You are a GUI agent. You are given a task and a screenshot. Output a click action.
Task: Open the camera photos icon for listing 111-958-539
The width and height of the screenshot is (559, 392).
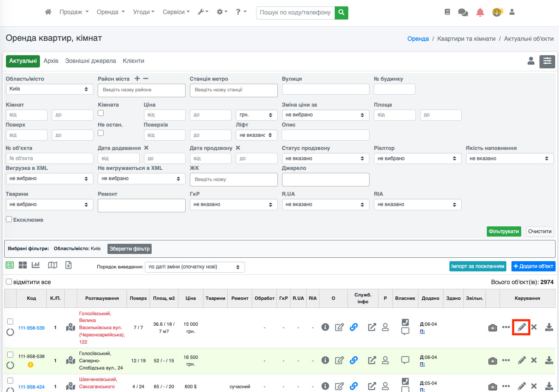[492, 327]
